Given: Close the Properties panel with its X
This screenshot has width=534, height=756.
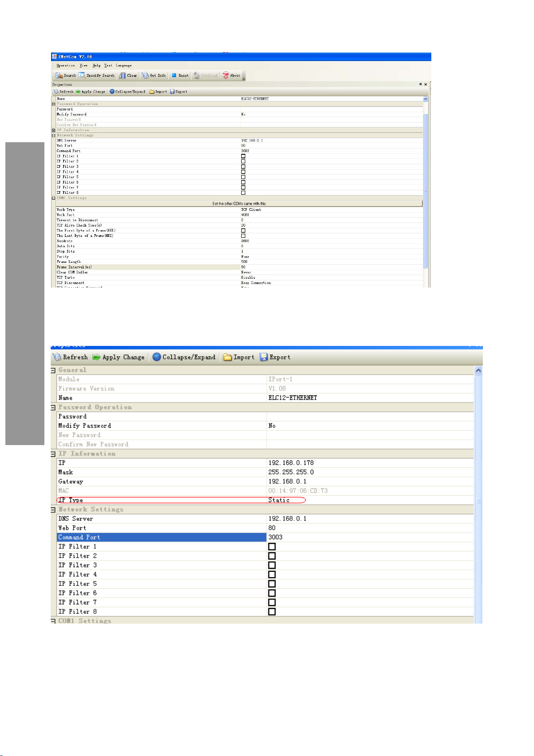Looking at the screenshot, I should click(x=426, y=84).
